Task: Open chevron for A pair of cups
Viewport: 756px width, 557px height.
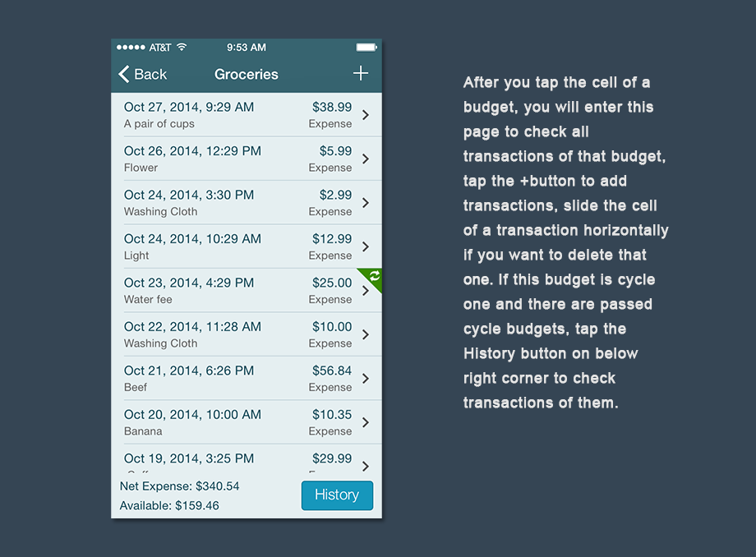Action: pyautogui.click(x=366, y=115)
